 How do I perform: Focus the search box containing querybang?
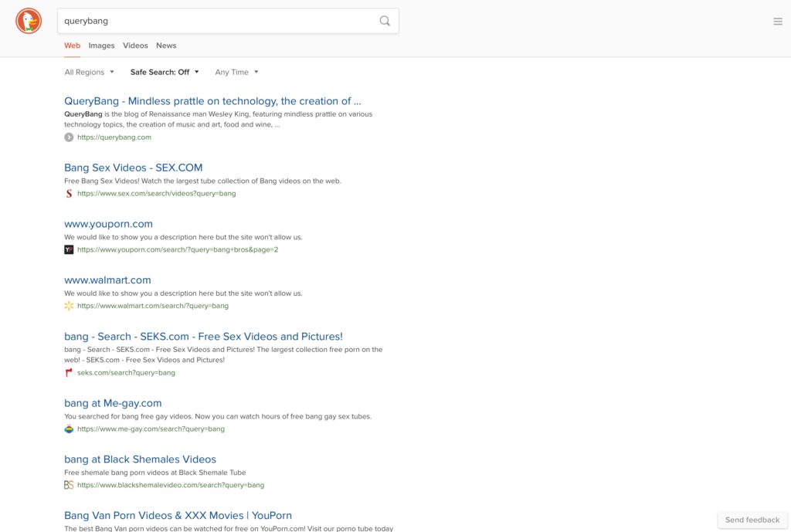click(228, 21)
